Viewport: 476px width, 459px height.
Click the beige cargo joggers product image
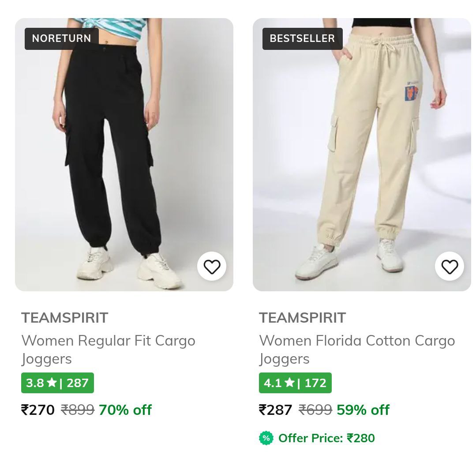362,154
